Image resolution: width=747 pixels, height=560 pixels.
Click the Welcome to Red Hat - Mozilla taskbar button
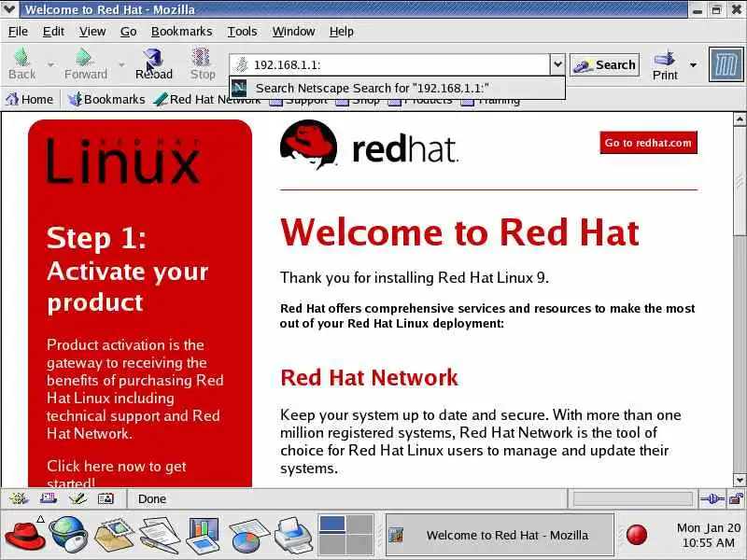(x=500, y=535)
